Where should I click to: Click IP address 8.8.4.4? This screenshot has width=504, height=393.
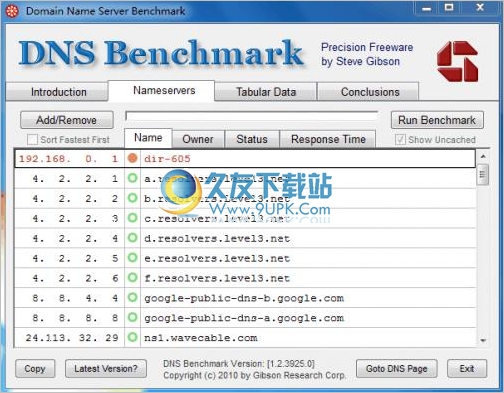pos(75,298)
